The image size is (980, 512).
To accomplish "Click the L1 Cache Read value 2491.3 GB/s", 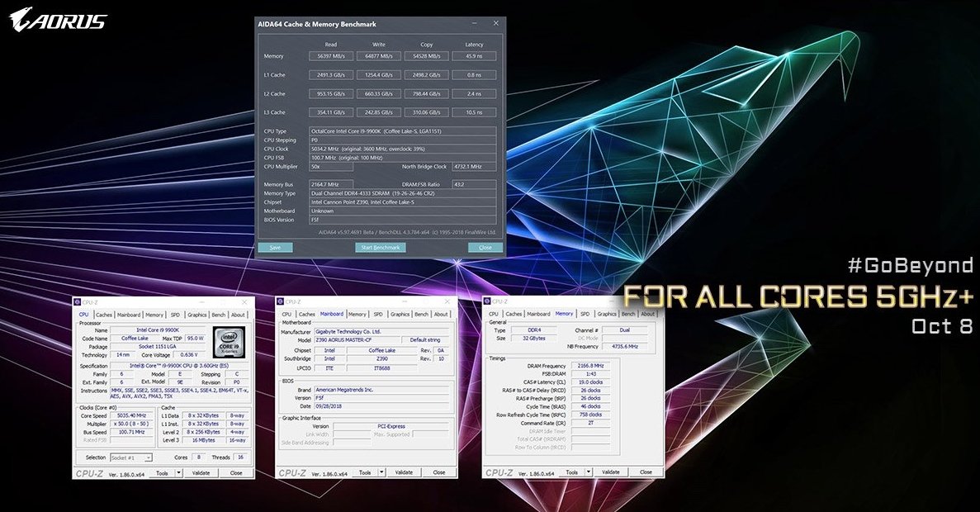I will click(x=330, y=75).
